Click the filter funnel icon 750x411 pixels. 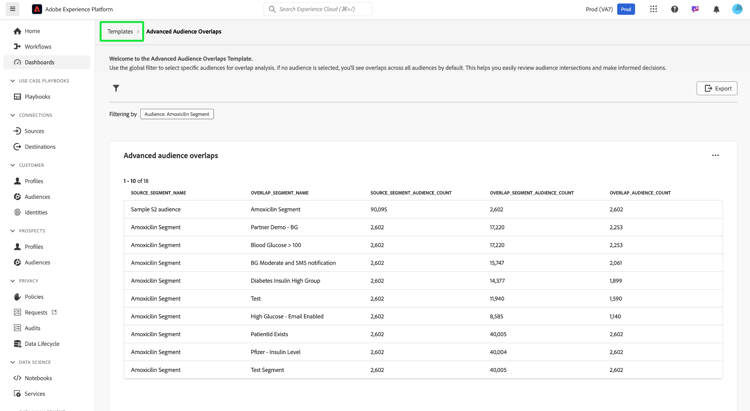pos(116,88)
